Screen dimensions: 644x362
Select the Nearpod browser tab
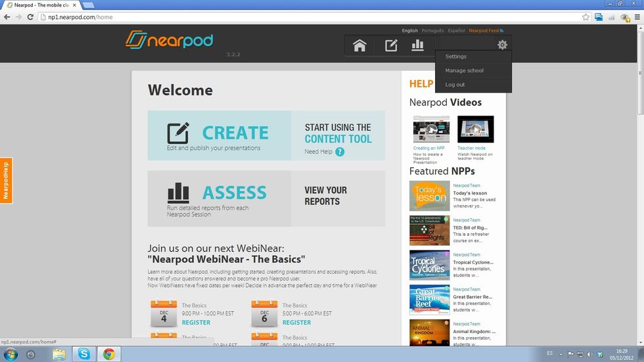41,5
